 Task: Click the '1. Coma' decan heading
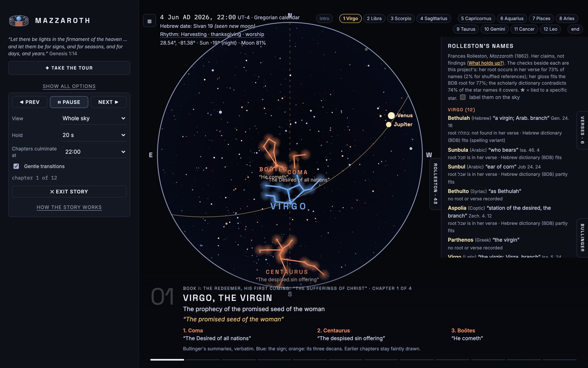tap(193, 330)
